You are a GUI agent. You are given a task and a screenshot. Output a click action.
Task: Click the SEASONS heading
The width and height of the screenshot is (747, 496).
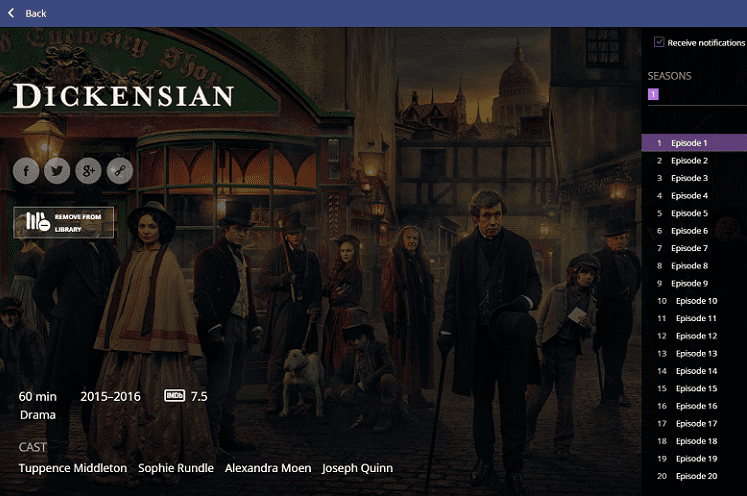[x=669, y=76]
